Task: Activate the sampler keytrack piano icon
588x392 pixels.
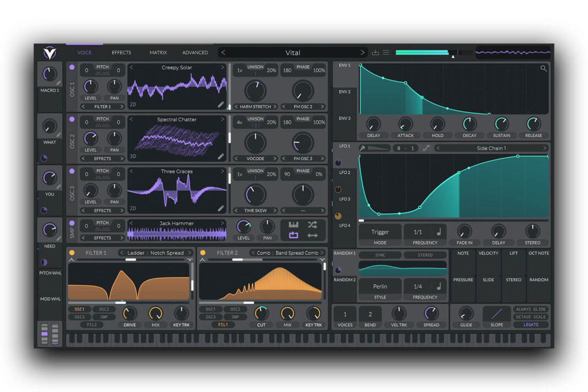Action: (x=292, y=224)
